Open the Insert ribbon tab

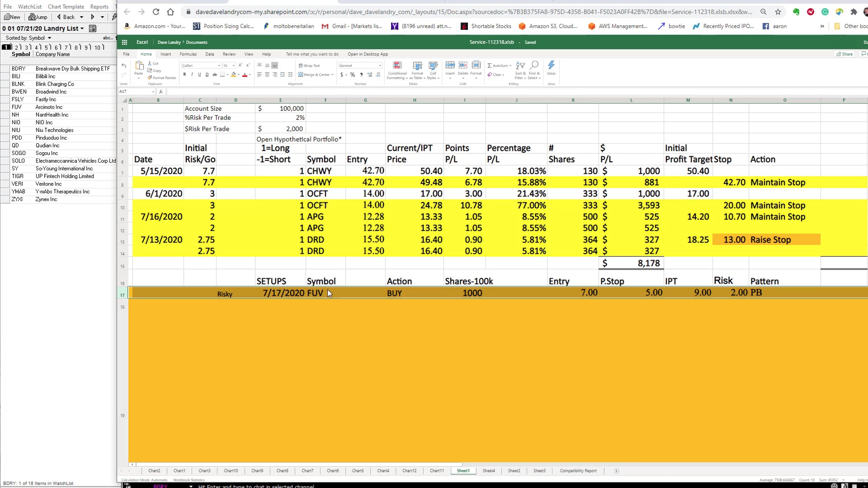166,54
